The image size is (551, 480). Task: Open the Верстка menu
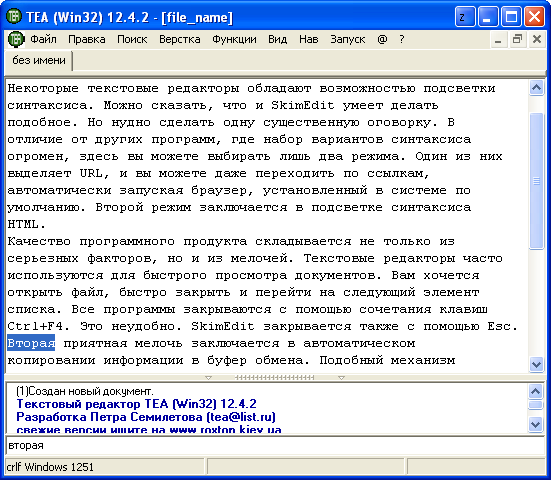[x=180, y=39]
